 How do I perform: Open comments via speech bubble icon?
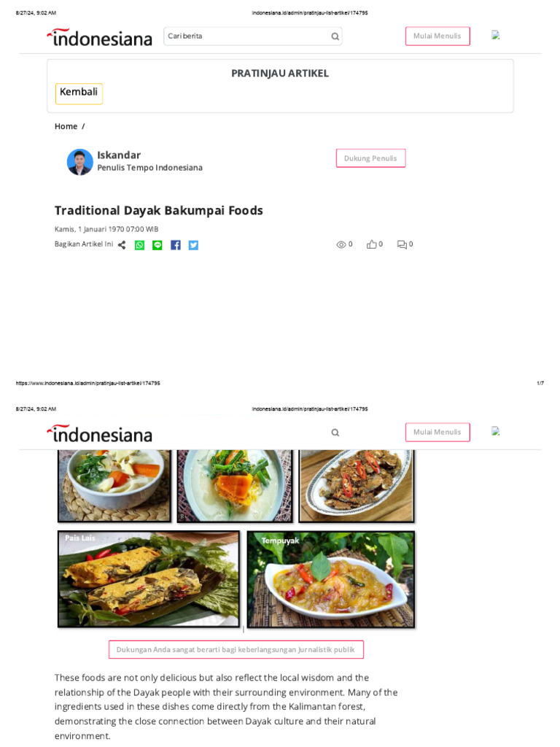402,244
